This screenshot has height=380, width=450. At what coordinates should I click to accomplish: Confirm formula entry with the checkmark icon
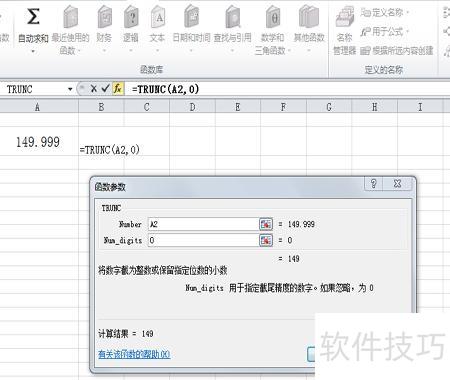pos(105,89)
